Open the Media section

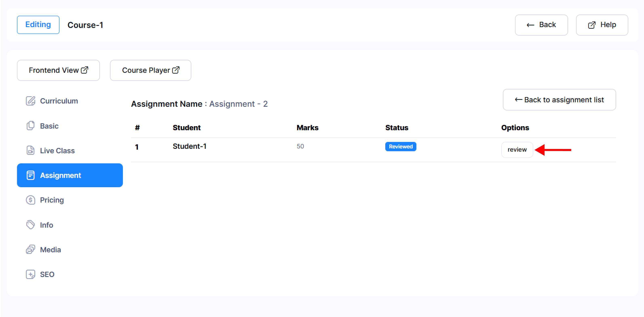tap(51, 249)
